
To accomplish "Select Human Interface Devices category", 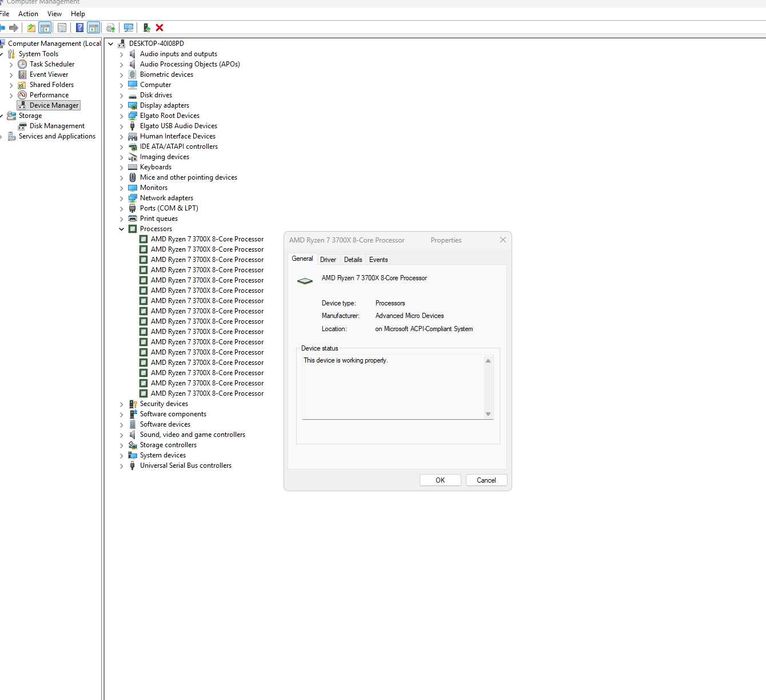I will tap(177, 136).
